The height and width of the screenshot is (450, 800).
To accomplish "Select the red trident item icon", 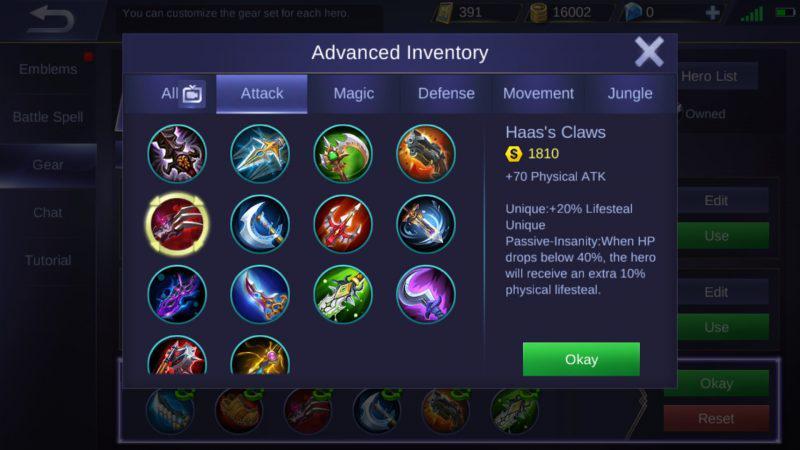I will point(343,224).
